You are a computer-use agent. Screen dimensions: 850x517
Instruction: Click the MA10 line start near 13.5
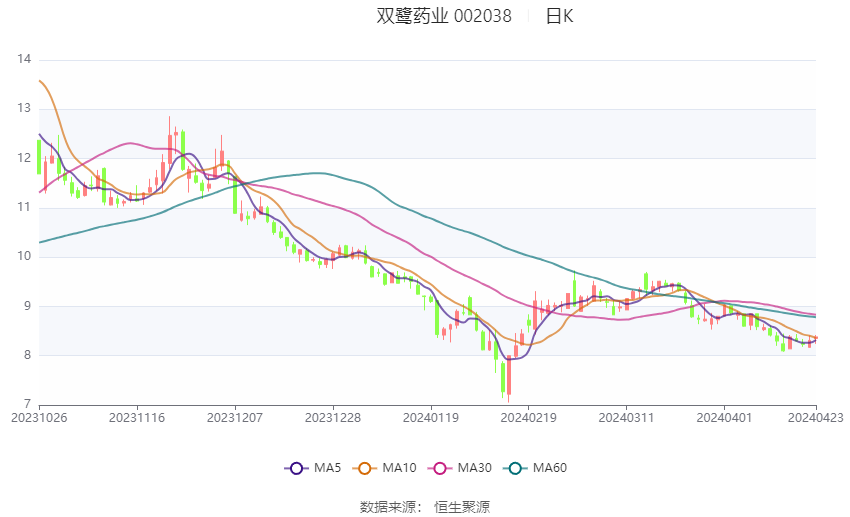coord(40,81)
